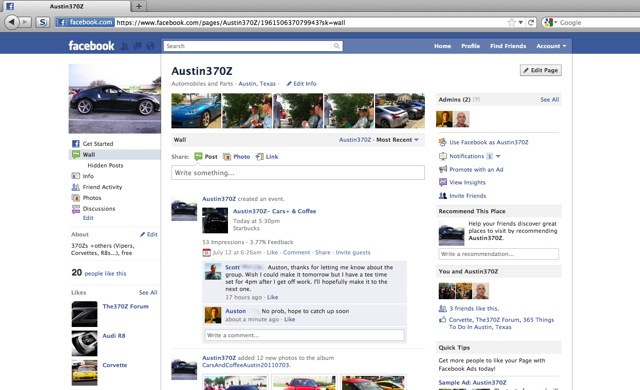Click the Friend Activity sidebar icon

point(76,187)
